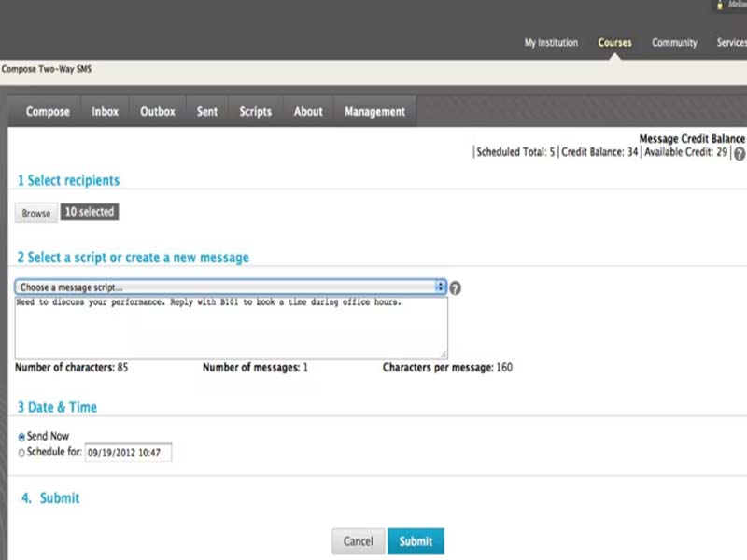747x560 pixels.
Task: View the About tab
Action: click(308, 111)
